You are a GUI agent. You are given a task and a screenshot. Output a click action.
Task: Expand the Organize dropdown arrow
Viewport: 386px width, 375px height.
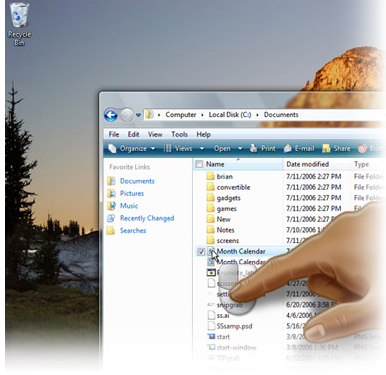click(153, 149)
